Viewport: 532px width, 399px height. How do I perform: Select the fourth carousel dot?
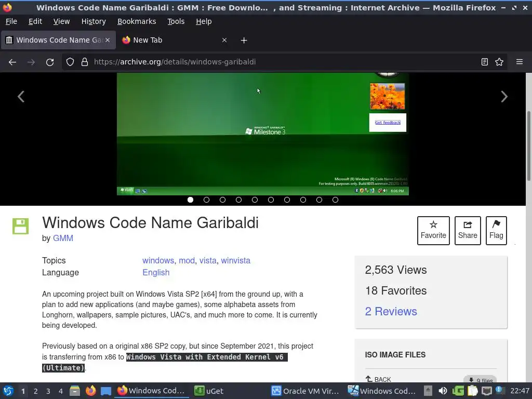point(238,200)
